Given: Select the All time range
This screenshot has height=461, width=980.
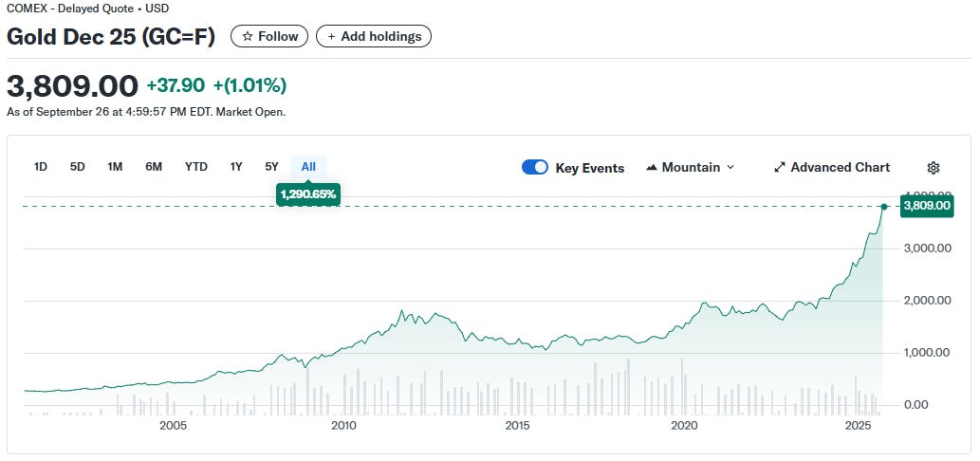Looking at the screenshot, I should click(x=308, y=167).
